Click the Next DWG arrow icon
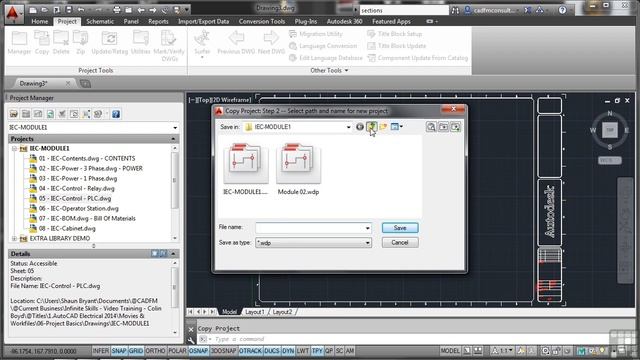Viewport: 640px width, 360px height. coord(271,43)
